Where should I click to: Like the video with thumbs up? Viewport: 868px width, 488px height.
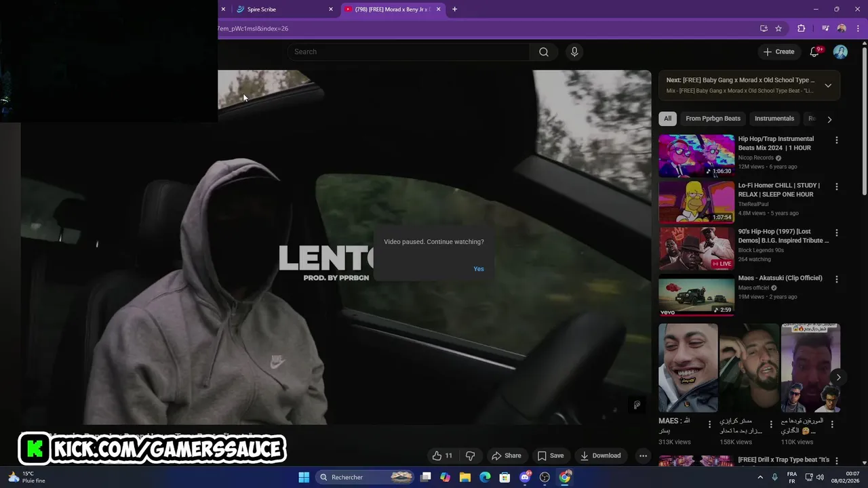pyautogui.click(x=442, y=455)
